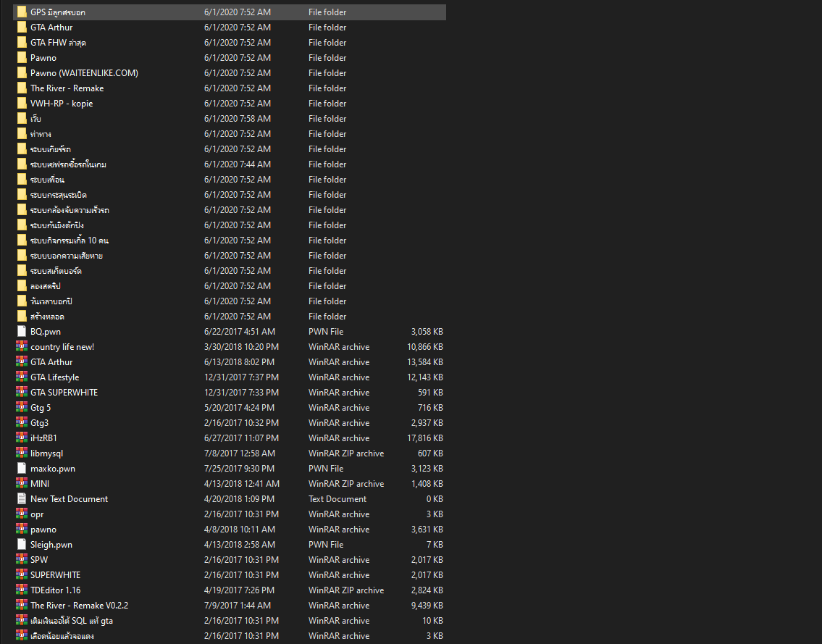Viewport: 822px width, 644px height.
Task: Click the New Text Document icon
Action: tap(22, 498)
